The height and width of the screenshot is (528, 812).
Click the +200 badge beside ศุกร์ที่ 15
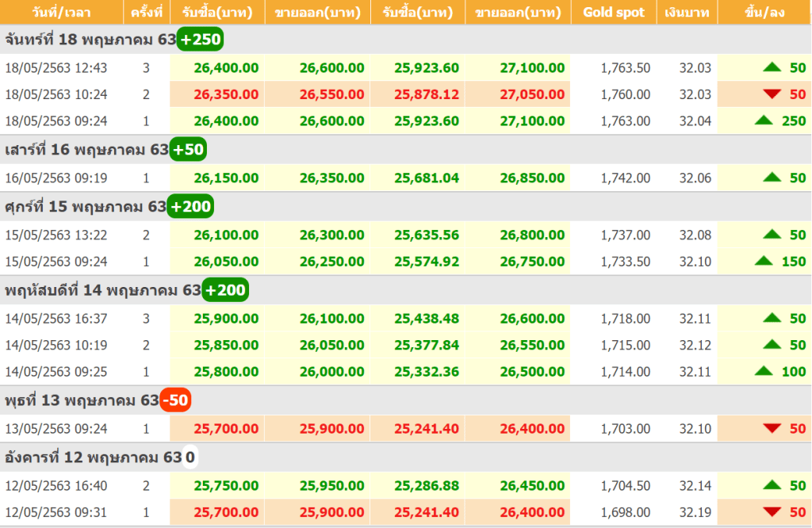point(191,207)
